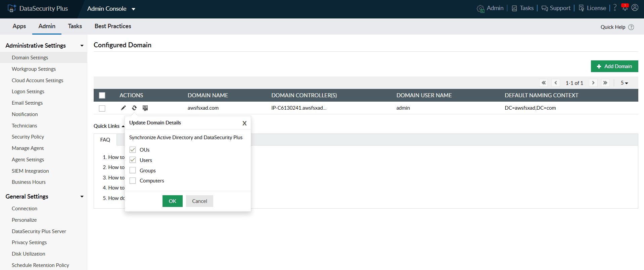Click the Support chat icon in header
Screen dimensions: 644x270
click(545, 8)
